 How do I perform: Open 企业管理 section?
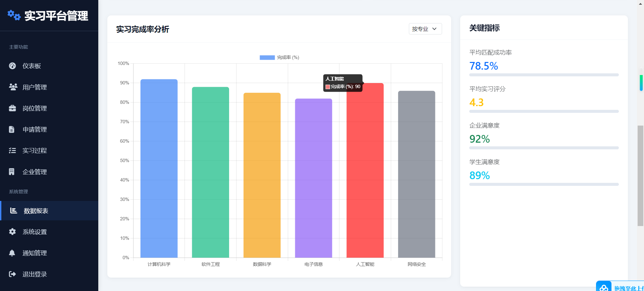click(x=49, y=172)
